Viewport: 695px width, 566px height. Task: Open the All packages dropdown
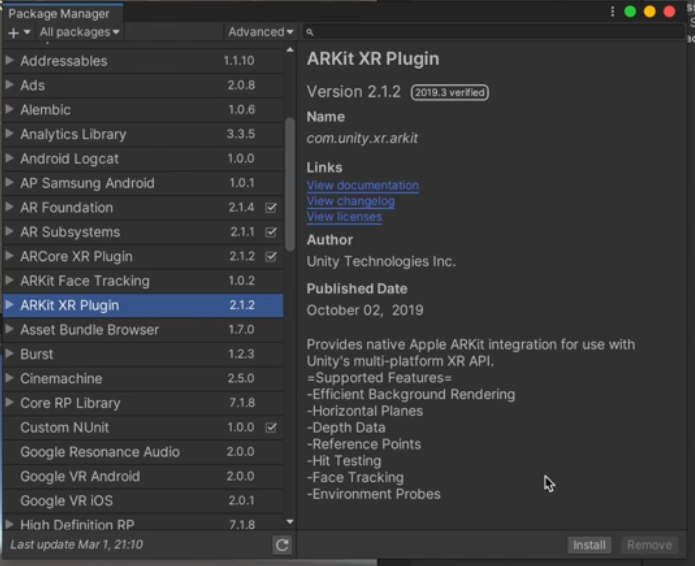coord(79,32)
